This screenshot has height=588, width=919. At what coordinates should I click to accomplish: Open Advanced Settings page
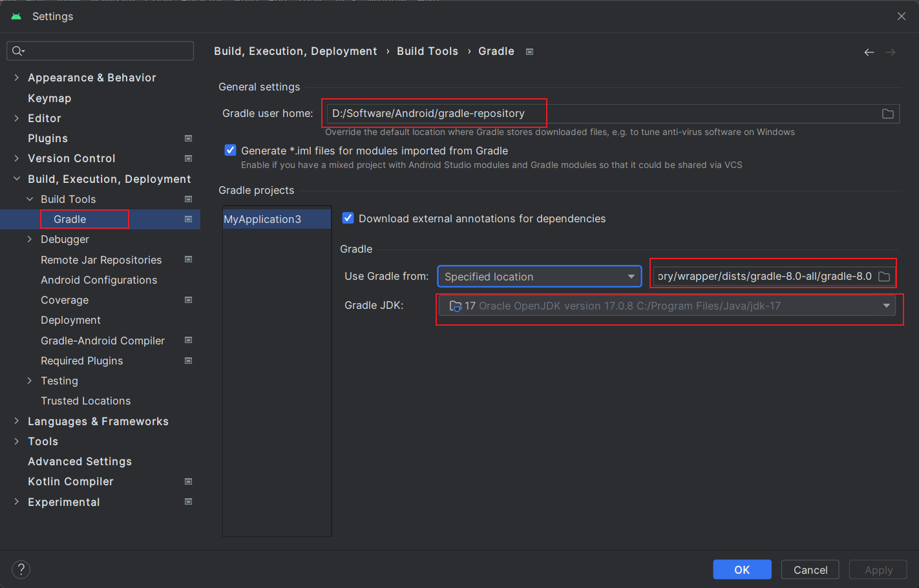click(79, 461)
